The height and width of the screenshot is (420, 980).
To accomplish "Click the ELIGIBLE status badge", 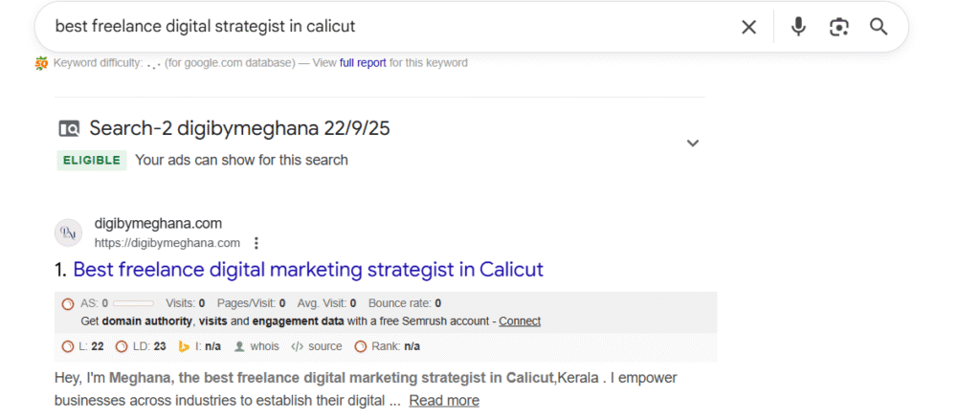I will pyautogui.click(x=91, y=160).
